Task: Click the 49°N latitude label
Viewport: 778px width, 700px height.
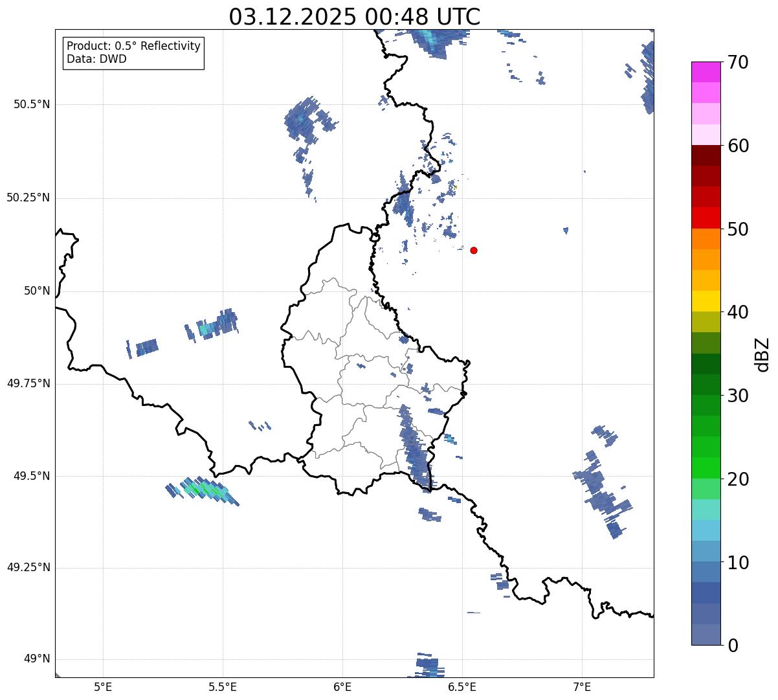Action: tap(37, 659)
